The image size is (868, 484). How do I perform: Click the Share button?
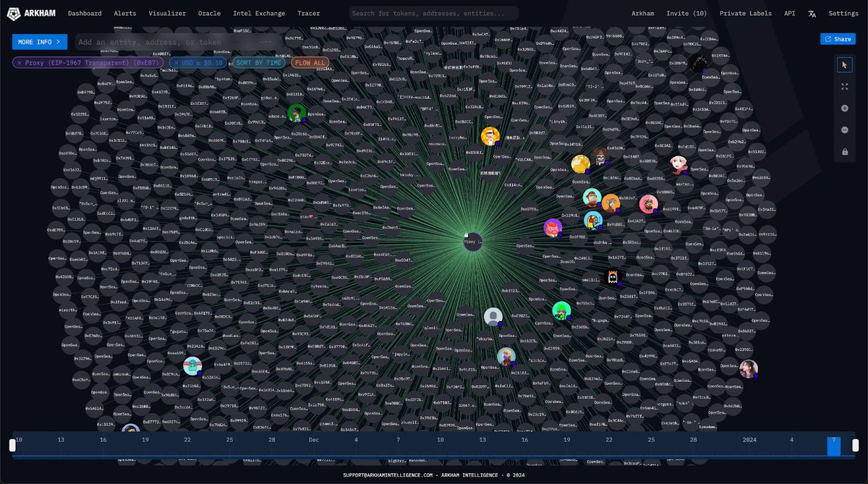click(x=838, y=39)
